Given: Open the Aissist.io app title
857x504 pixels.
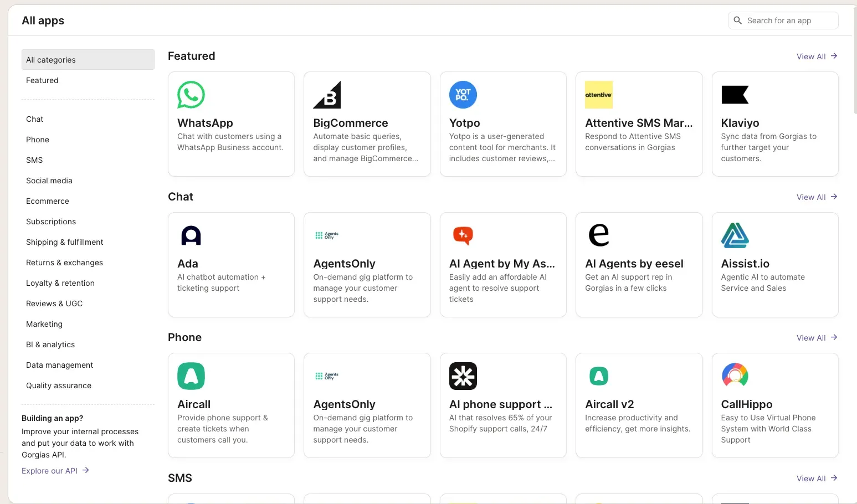Looking at the screenshot, I should pyautogui.click(x=745, y=264).
